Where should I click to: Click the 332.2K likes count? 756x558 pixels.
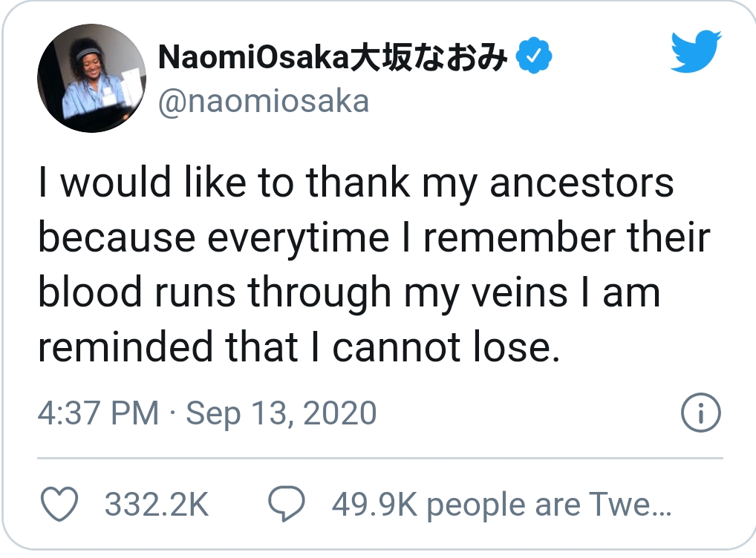157,505
